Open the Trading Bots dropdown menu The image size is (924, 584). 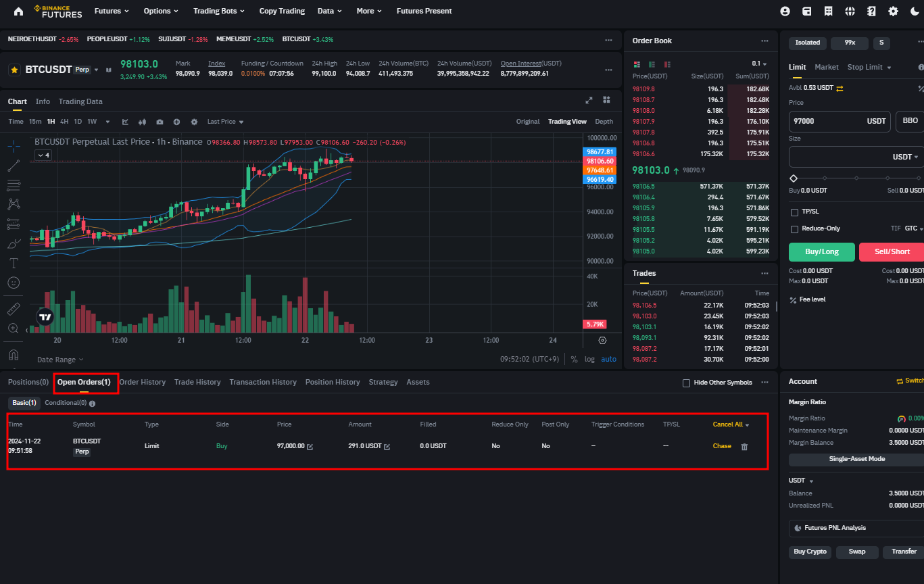pos(219,11)
